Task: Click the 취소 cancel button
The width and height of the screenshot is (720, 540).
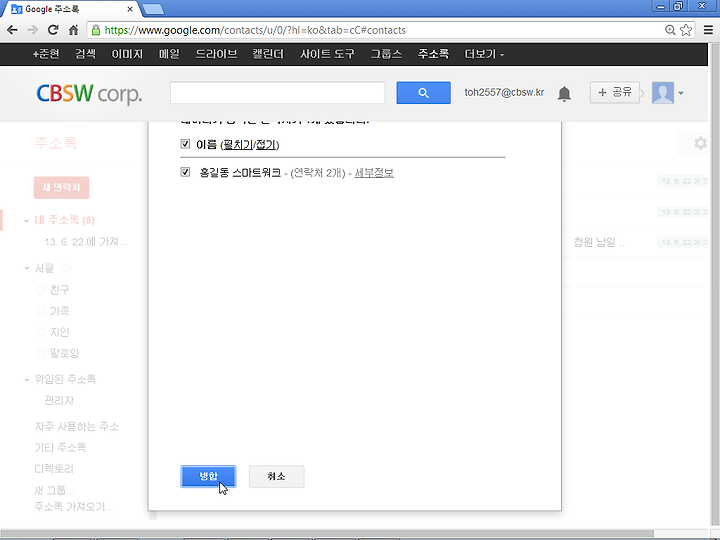Action: point(276,476)
